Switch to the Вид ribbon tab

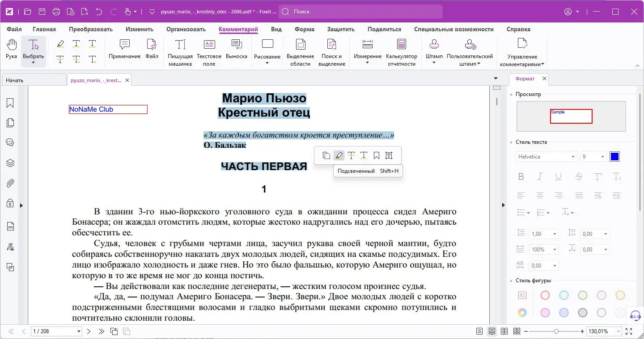276,29
